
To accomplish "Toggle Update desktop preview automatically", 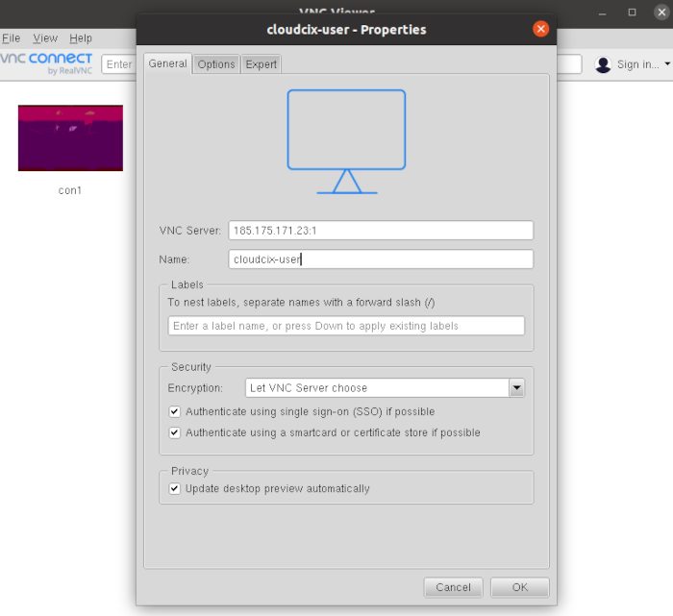I will [x=174, y=488].
